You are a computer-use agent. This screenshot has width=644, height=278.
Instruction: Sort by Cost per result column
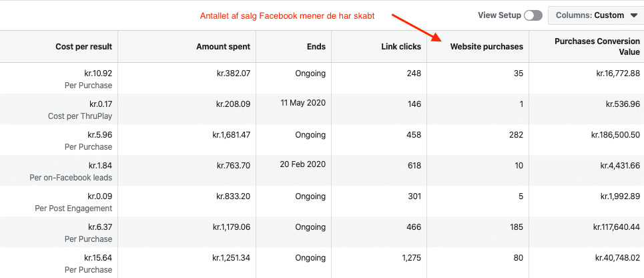(x=84, y=47)
